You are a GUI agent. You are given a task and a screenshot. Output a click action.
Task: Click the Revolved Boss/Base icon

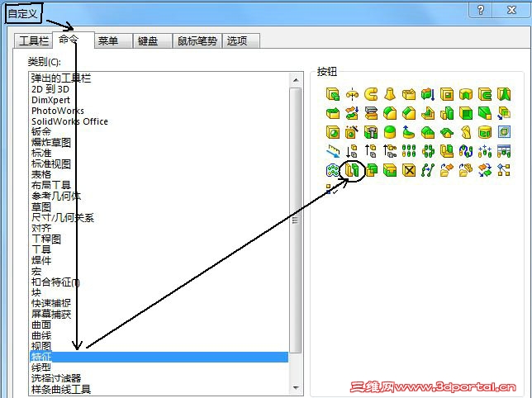(352, 94)
